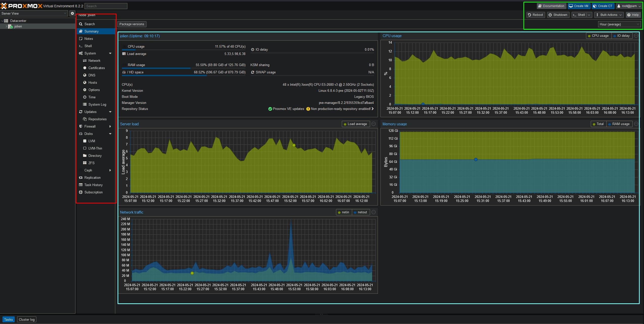Image resolution: width=644 pixels, height=324 pixels.
Task: Collapse the Datacenter tree node
Action: point(2,21)
